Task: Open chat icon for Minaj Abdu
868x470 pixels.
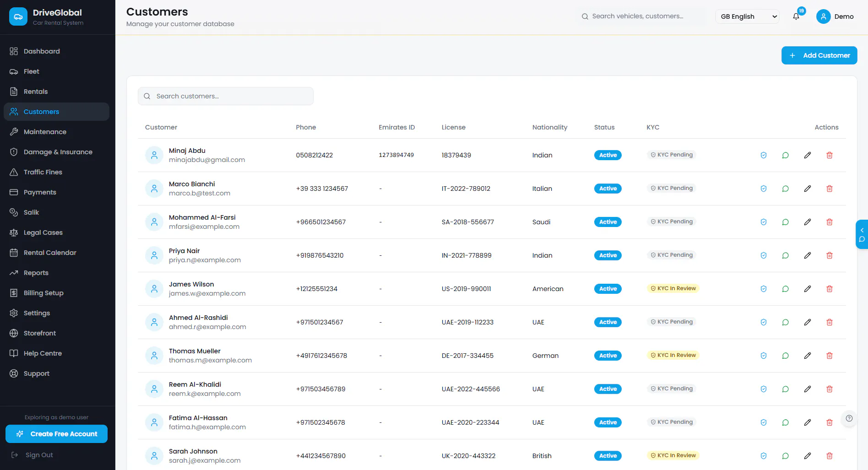Action: click(x=785, y=155)
